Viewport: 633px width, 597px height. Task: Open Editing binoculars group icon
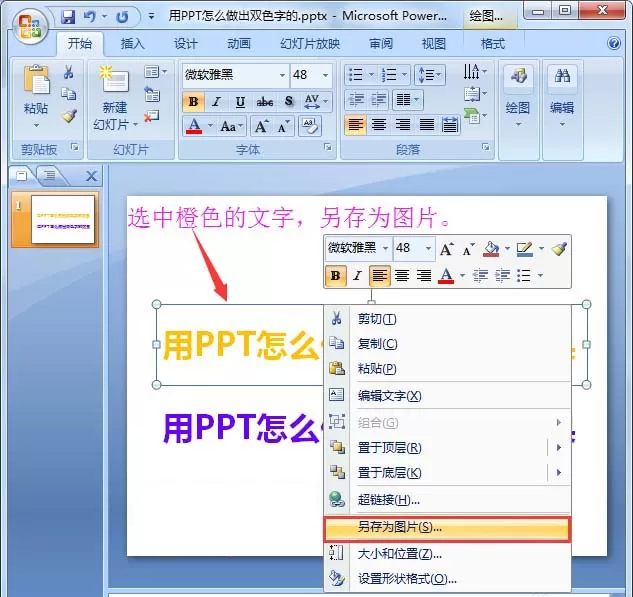coord(562,76)
